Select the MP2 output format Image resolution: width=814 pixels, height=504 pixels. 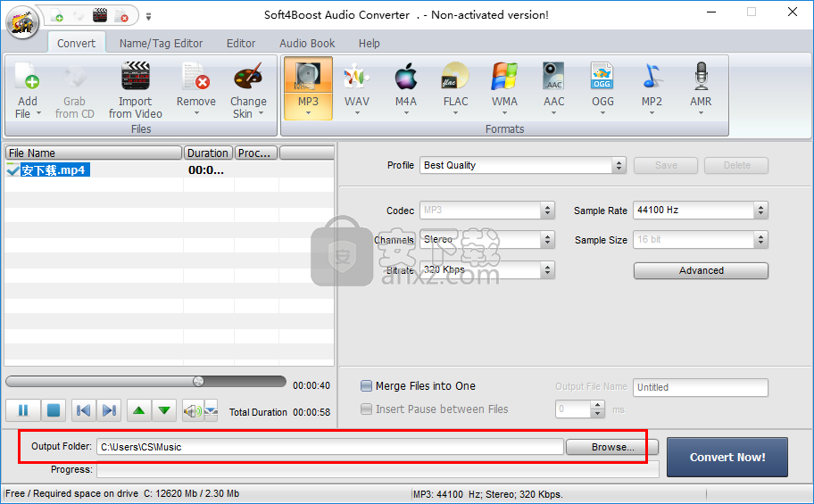point(652,88)
